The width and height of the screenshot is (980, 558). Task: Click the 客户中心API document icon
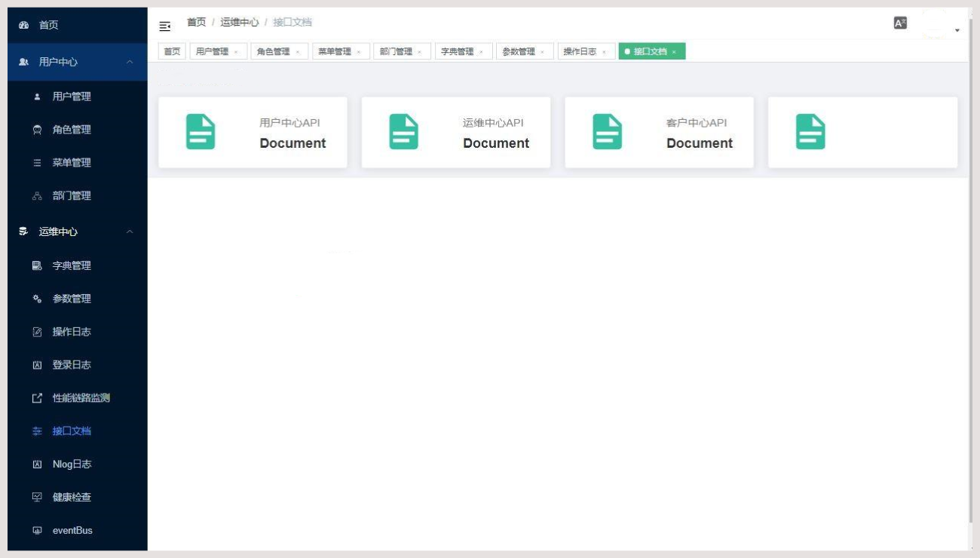point(607,132)
